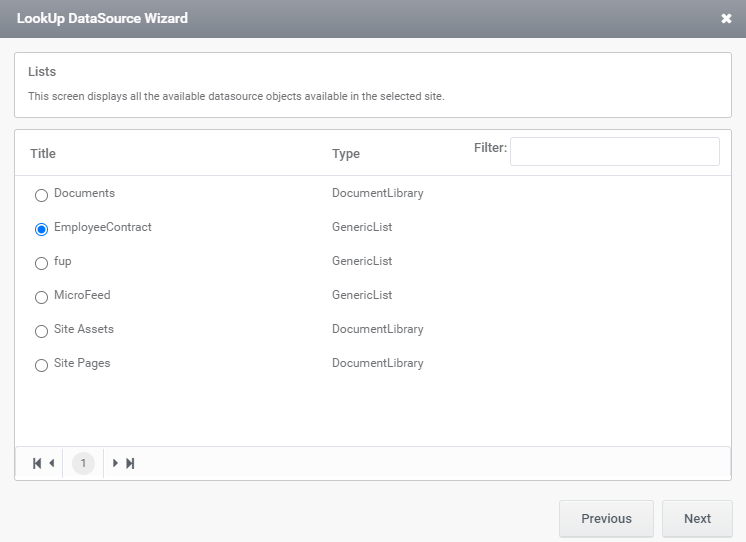Click DocumentLibrary type cell of Documents row
746x542 pixels.
pyautogui.click(x=378, y=193)
